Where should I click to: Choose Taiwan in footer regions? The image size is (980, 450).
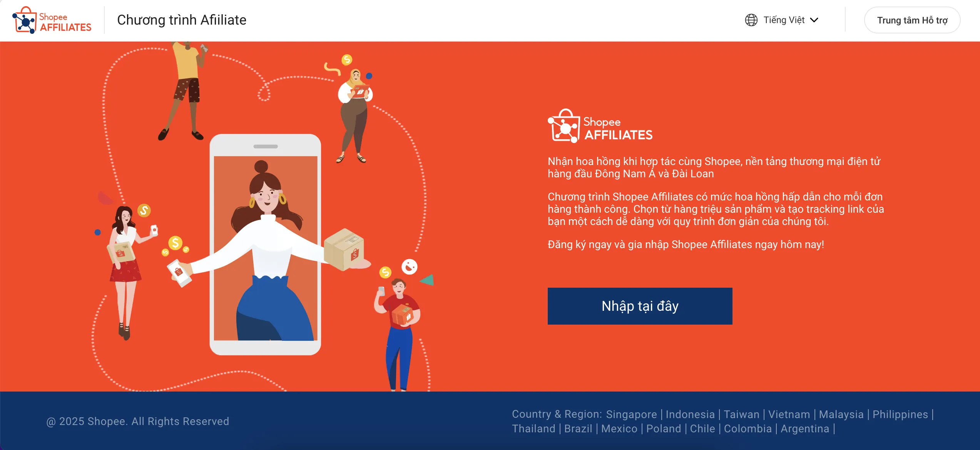(741, 414)
